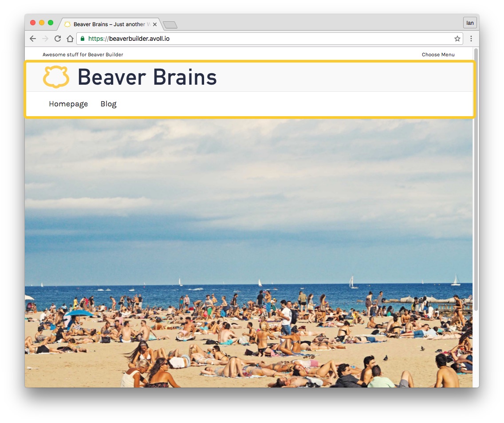The image size is (504, 423).
Task: Open the Chrome three-dot menu
Action: pyautogui.click(x=471, y=39)
